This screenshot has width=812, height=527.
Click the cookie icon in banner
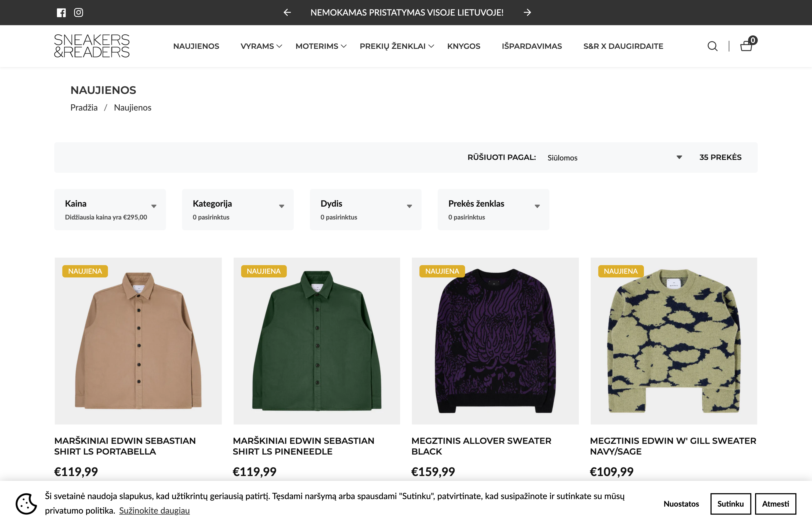(x=26, y=503)
